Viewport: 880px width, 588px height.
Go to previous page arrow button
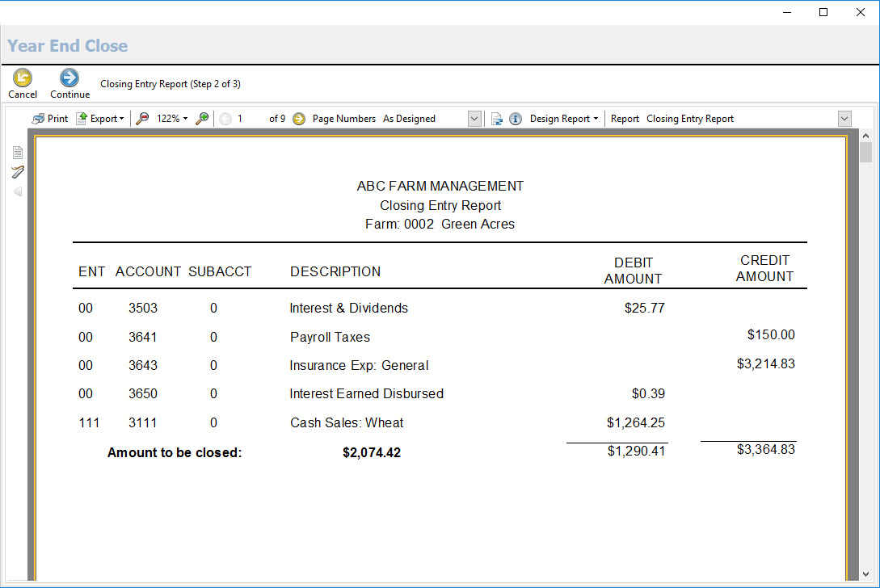click(x=225, y=119)
